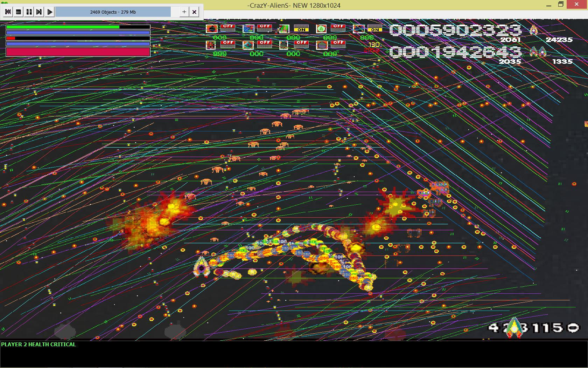Click the large crimson bar under the meters

78,52
